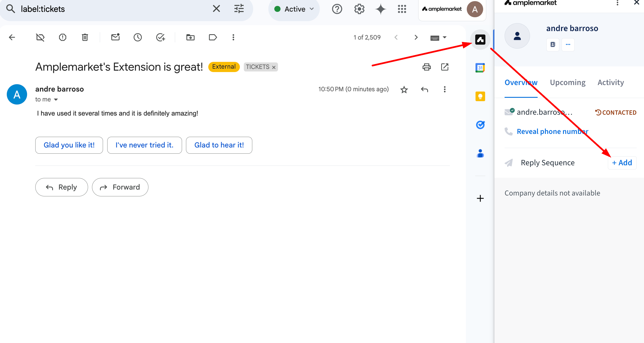
Task: Click the contact card icon under name
Action: 553,45
